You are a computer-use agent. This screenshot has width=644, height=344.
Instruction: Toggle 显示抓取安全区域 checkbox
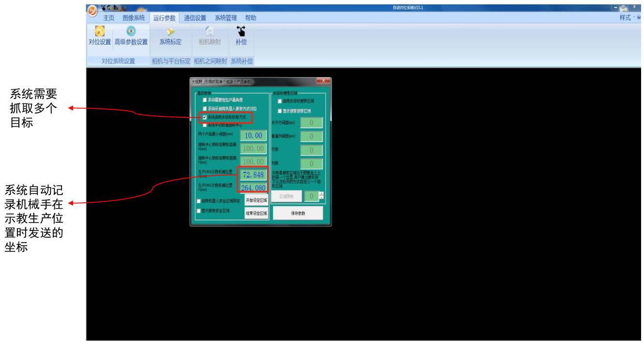click(x=199, y=211)
